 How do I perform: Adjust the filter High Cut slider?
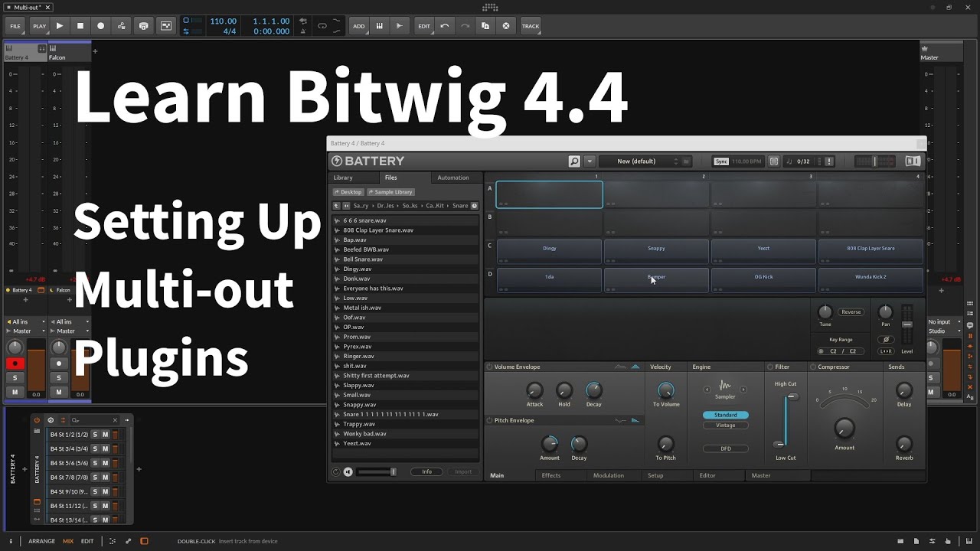point(792,396)
